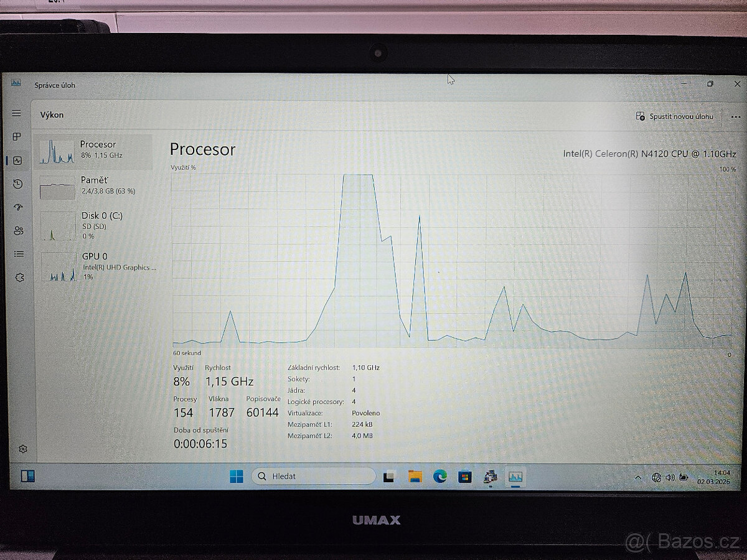Open the Procesy (Processes) view icon
Image resolution: width=747 pixels, height=560 pixels.
pos(17,137)
